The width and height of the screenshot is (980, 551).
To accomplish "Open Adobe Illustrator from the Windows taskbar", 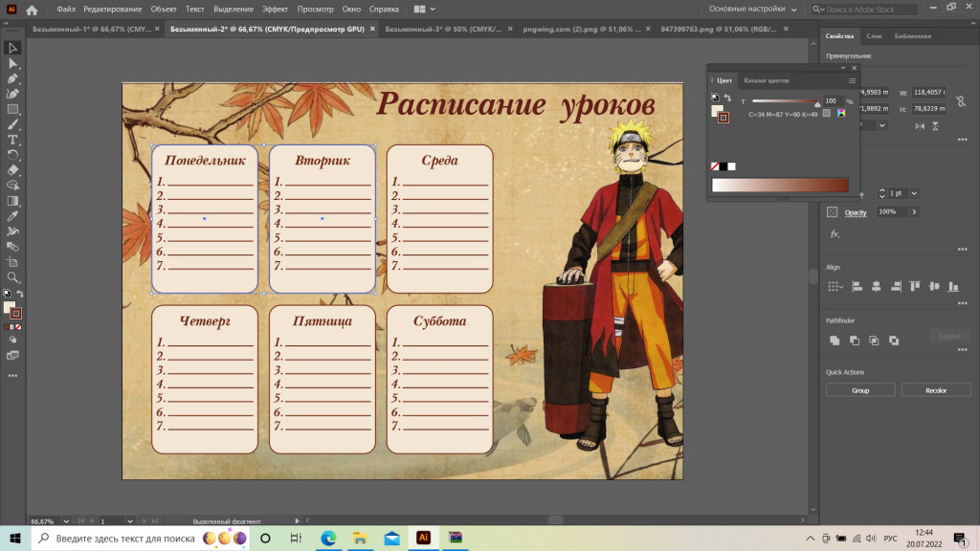I will [423, 538].
